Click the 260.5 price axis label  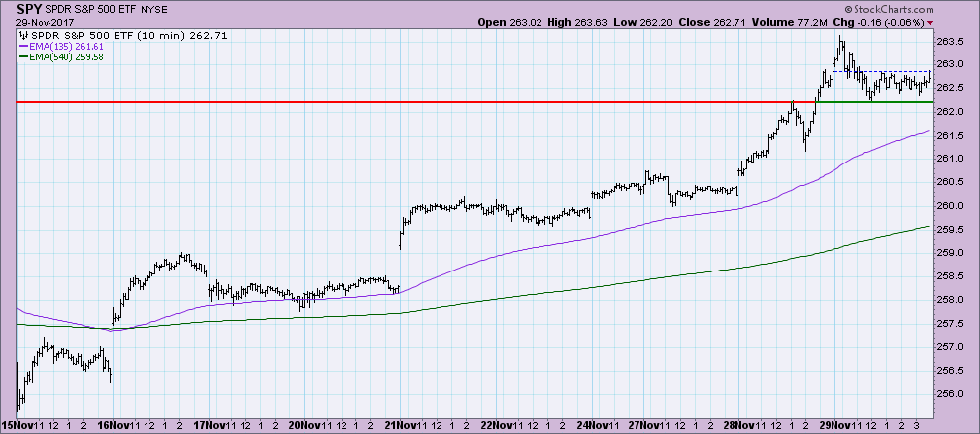(949, 182)
